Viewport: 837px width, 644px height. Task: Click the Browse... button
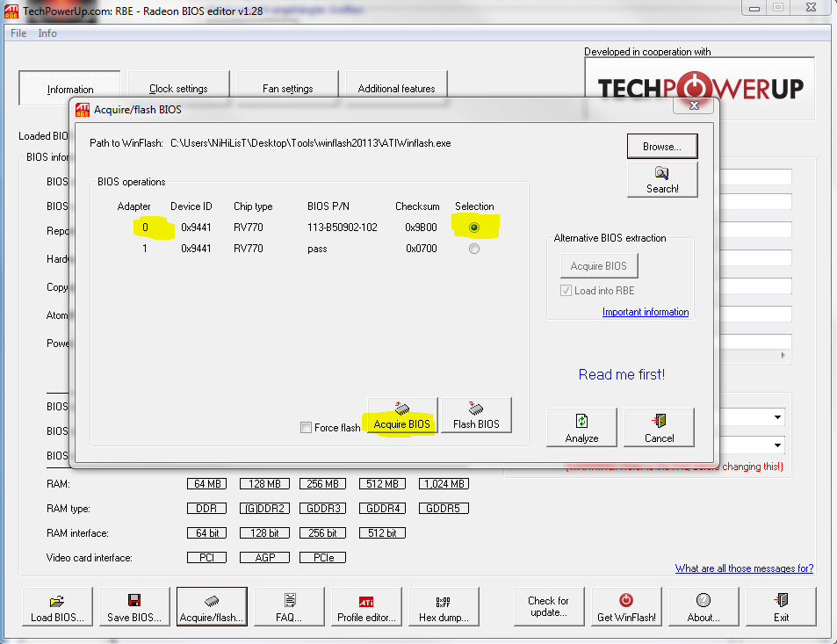pos(662,147)
